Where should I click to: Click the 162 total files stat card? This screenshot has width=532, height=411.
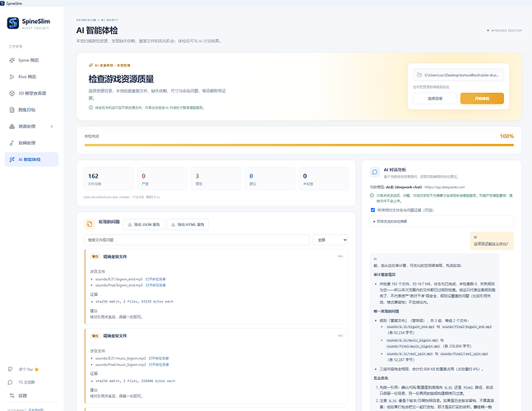[x=109, y=178]
